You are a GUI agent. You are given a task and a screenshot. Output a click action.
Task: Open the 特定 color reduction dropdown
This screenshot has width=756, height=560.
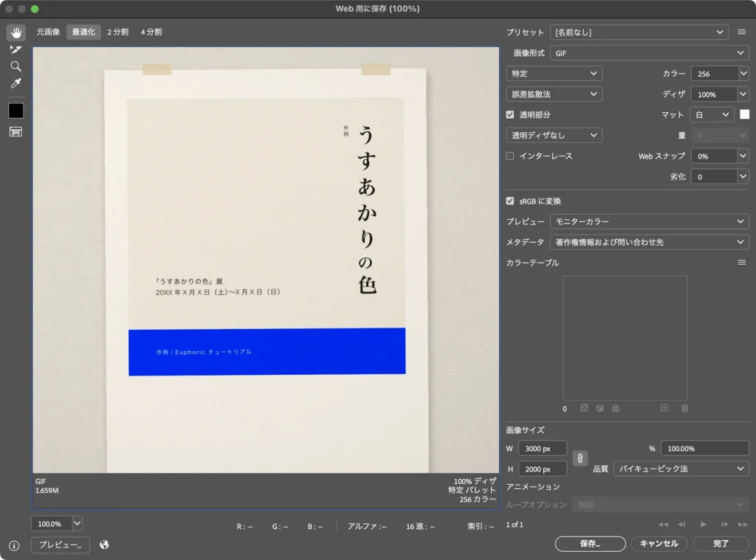point(554,73)
